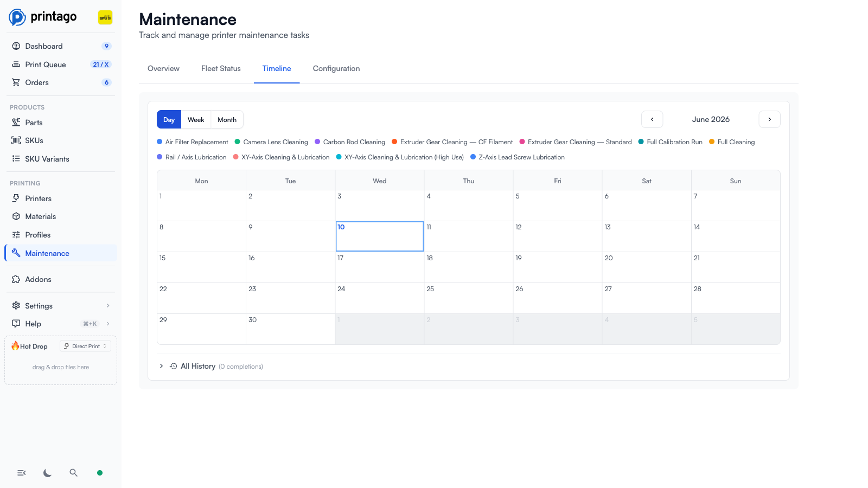Click the Print Queue 21 / X badge

pos(101,65)
